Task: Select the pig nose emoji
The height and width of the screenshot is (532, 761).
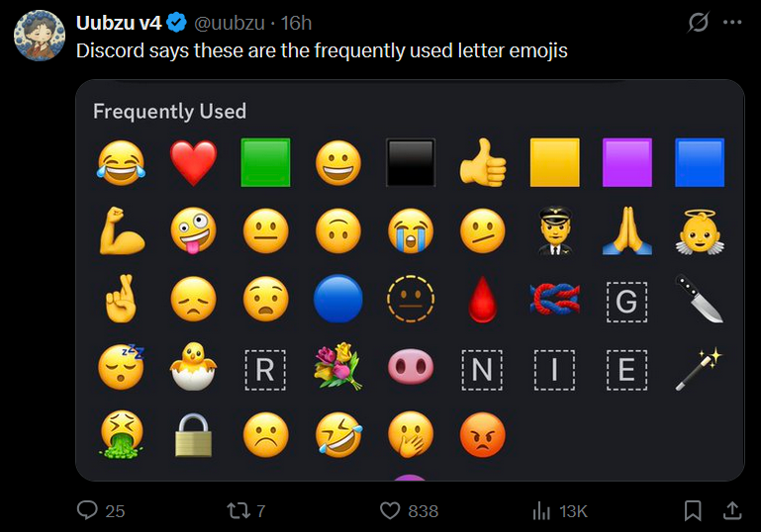Action: pos(411,367)
